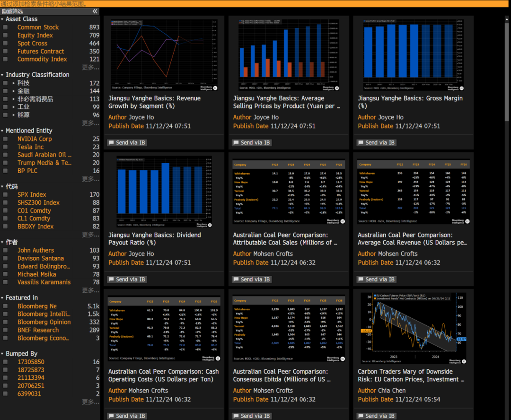Filter by CO1 Comdty
This screenshot has width=511, height=420.
pyautogui.click(x=34, y=211)
